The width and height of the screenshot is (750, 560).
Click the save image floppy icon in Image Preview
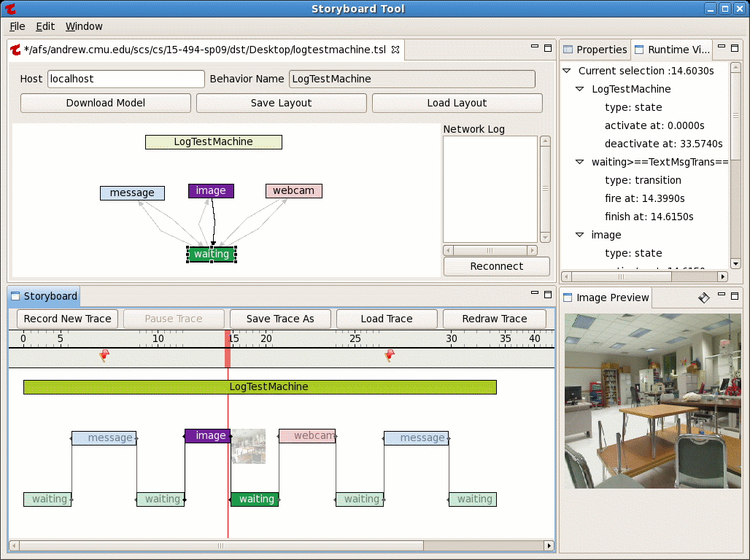coord(703,297)
